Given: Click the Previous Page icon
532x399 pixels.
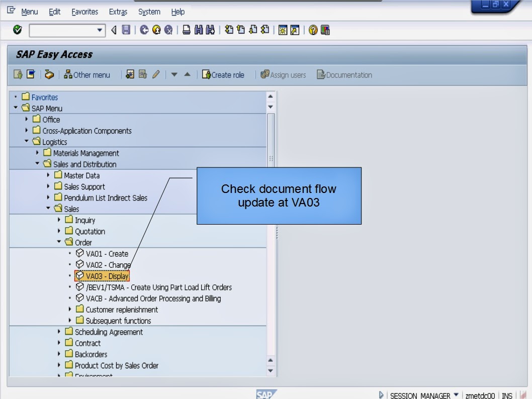Looking at the screenshot, I should (241, 30).
